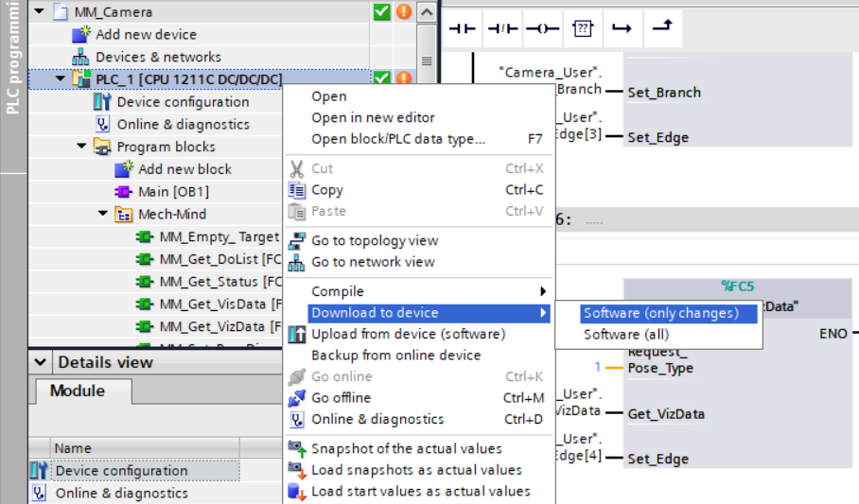Click the green checkmark beside MM_Camera

(381, 12)
